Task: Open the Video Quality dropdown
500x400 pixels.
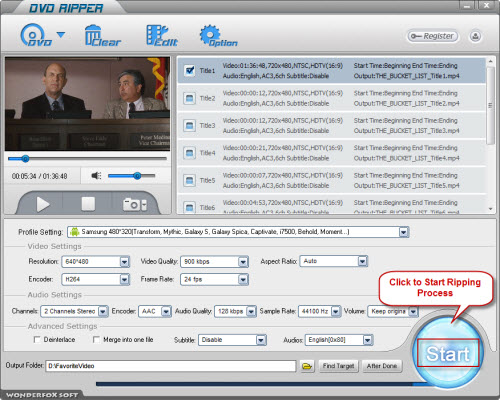Action: [x=243, y=262]
